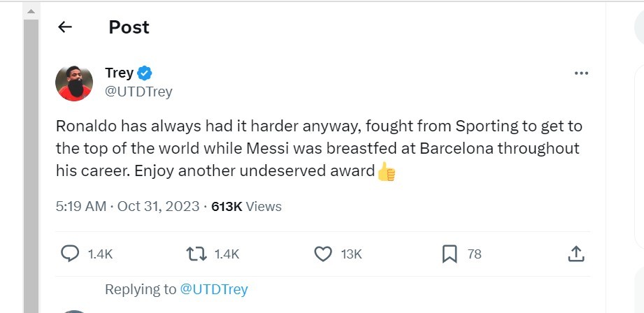Click the 1.4K reposts count
Screen dimensions: 644x313
point(227,254)
